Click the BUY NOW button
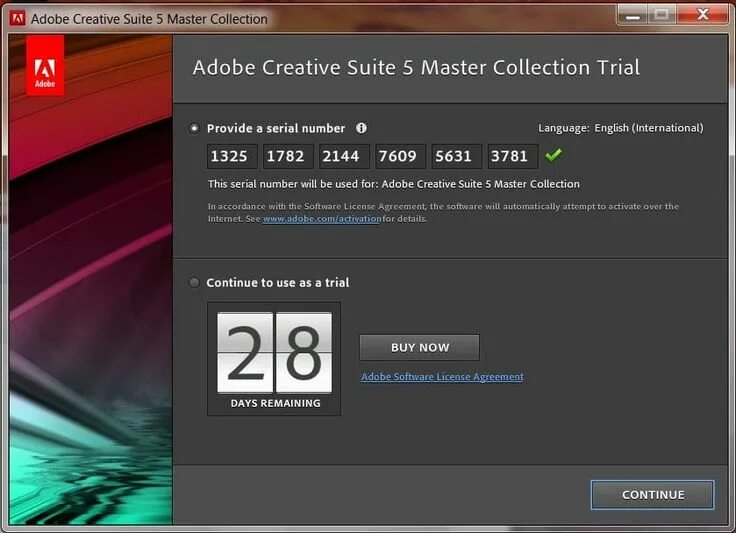This screenshot has width=736, height=533. point(420,348)
